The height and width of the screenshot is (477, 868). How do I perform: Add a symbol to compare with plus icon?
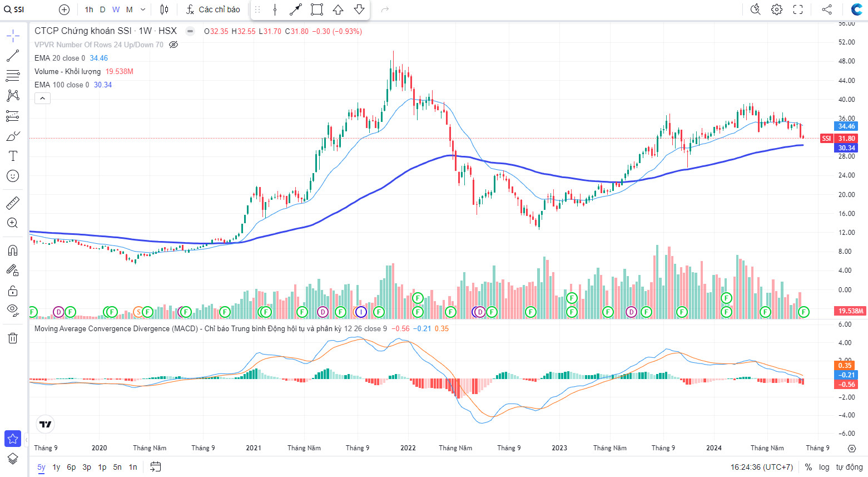pyautogui.click(x=64, y=9)
